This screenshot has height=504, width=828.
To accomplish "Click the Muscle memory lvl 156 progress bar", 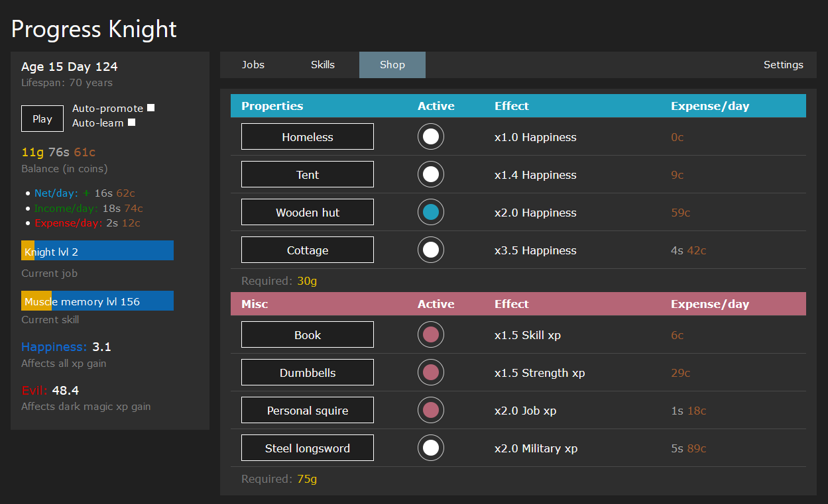I will point(97,301).
